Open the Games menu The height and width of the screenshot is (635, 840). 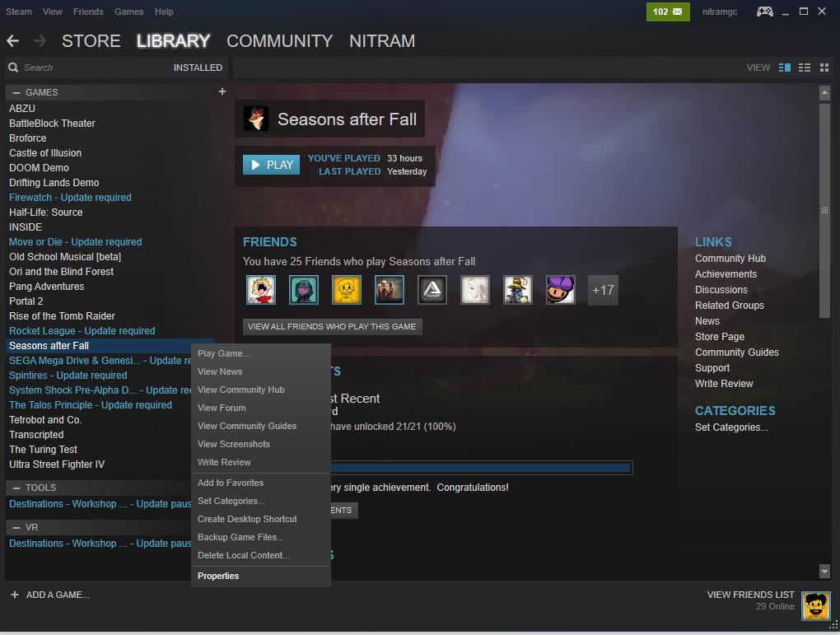tap(128, 12)
